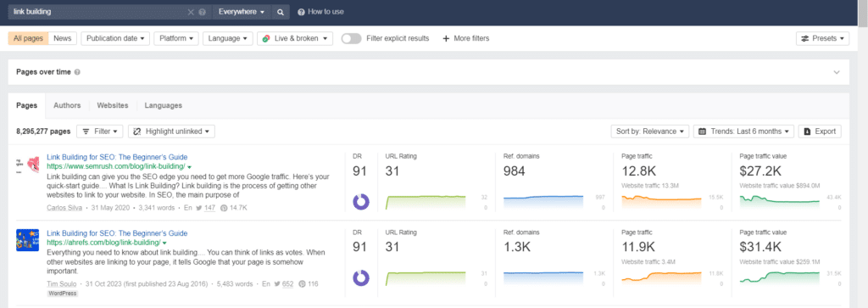Click semrush Ref. domains trend graph
868x308 pixels.
click(543, 202)
